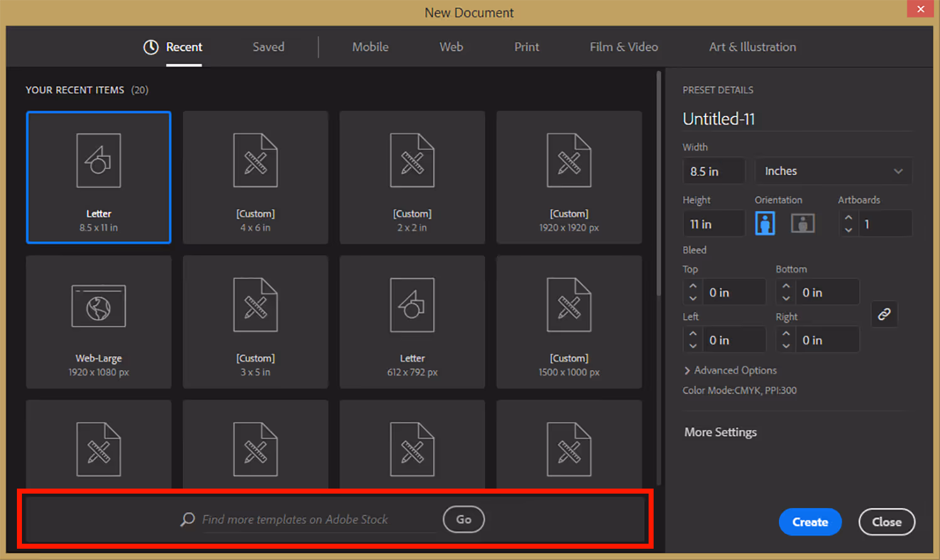Click the Top bleed input field
Screen dimensions: 940x560
(734, 293)
